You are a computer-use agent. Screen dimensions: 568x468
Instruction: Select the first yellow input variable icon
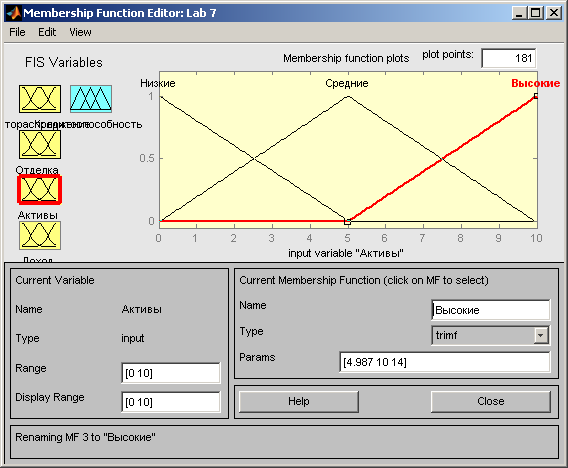[40, 99]
